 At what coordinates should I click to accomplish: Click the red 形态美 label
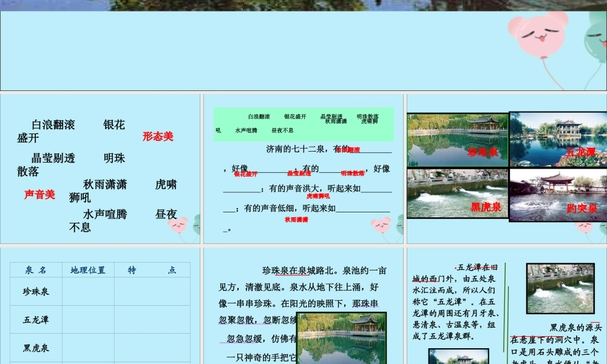point(158,136)
